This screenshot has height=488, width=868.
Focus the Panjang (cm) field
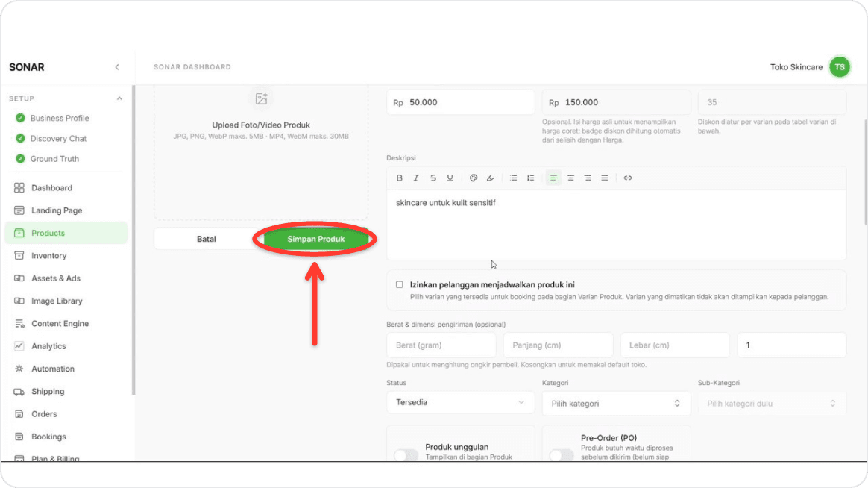pos(558,345)
